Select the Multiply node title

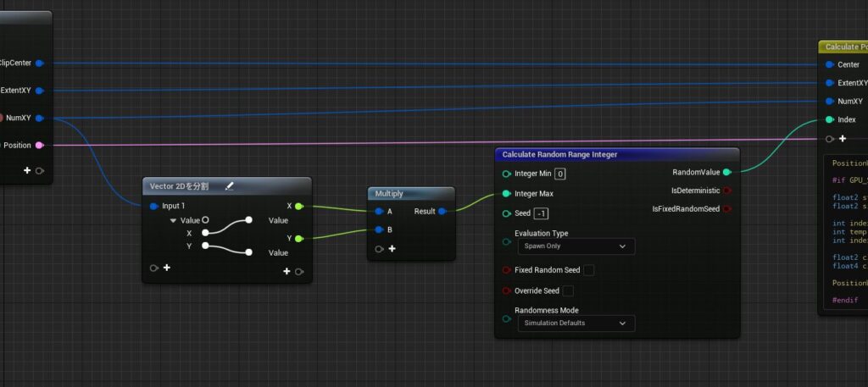[x=389, y=193]
